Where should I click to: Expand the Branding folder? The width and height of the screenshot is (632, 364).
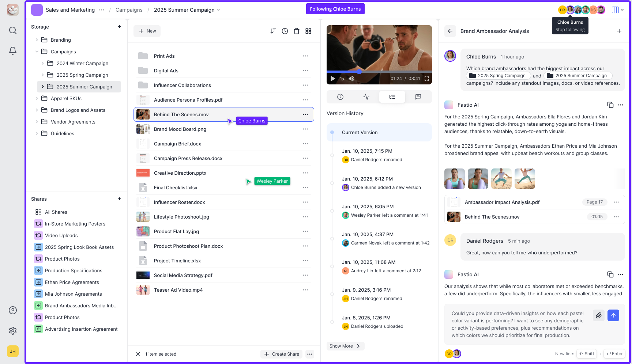click(x=37, y=40)
